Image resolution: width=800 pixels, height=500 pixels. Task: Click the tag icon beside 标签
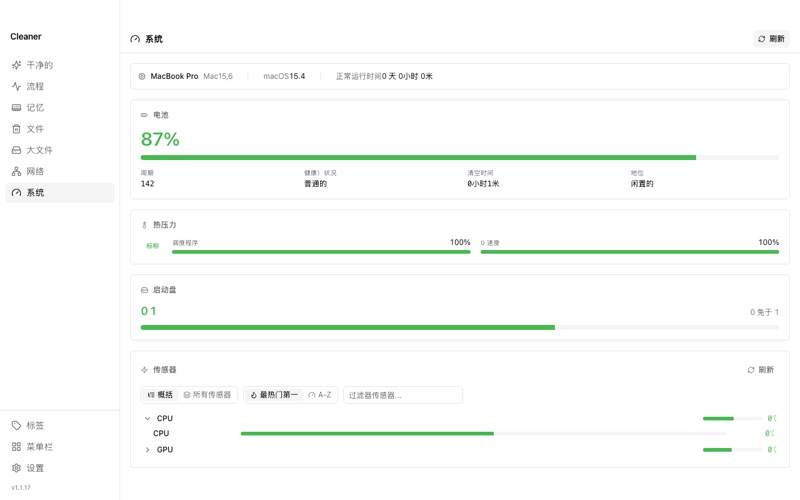(16, 425)
